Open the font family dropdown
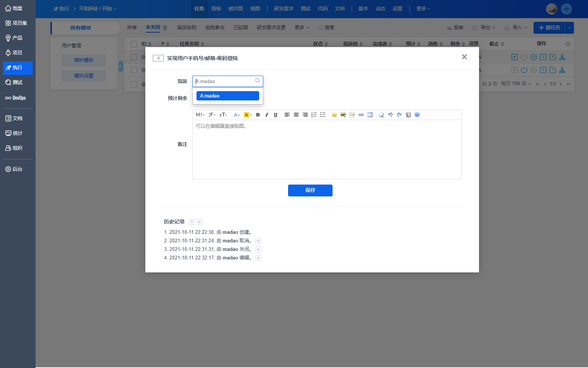 click(212, 115)
